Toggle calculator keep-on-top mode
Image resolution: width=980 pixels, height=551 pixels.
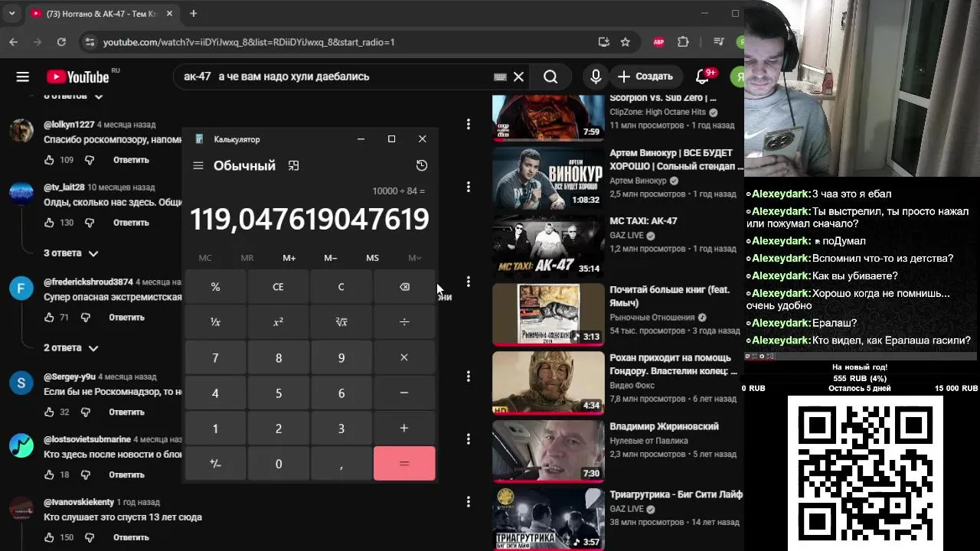tap(293, 165)
